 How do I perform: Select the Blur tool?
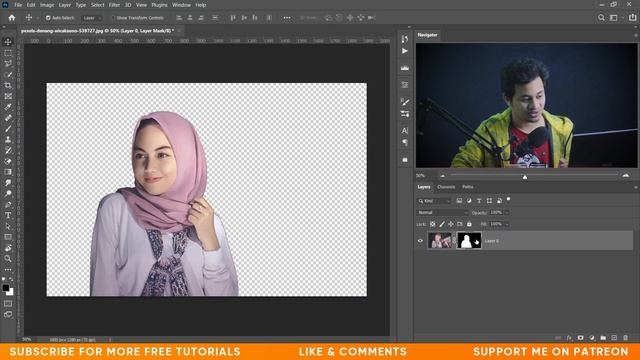[x=8, y=183]
